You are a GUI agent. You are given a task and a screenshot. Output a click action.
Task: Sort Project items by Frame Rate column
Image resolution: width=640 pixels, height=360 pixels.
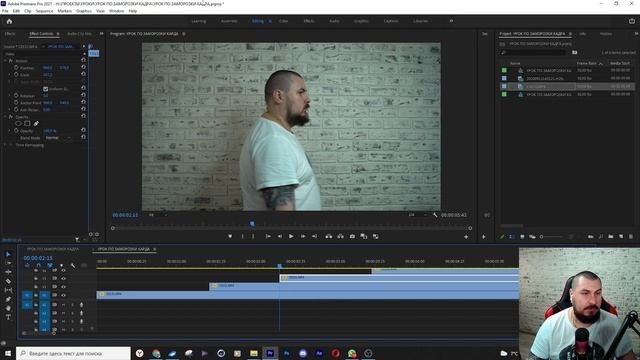pos(587,63)
